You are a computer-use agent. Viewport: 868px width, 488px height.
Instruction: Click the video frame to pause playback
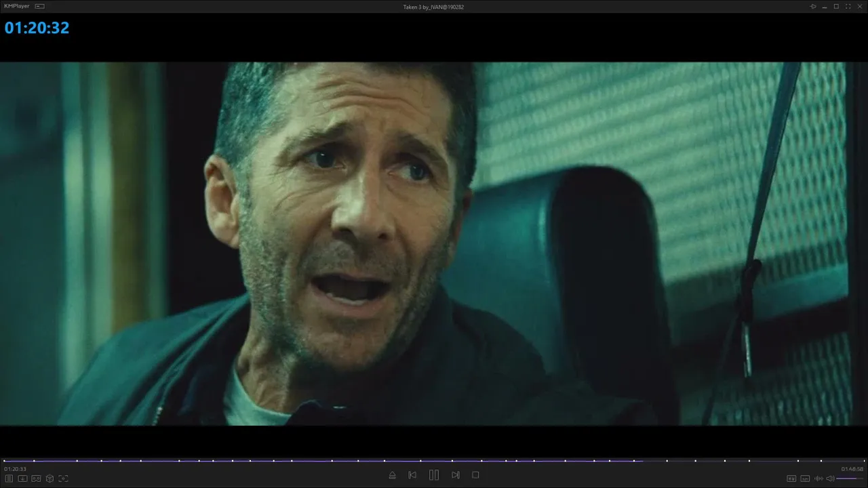click(434, 244)
